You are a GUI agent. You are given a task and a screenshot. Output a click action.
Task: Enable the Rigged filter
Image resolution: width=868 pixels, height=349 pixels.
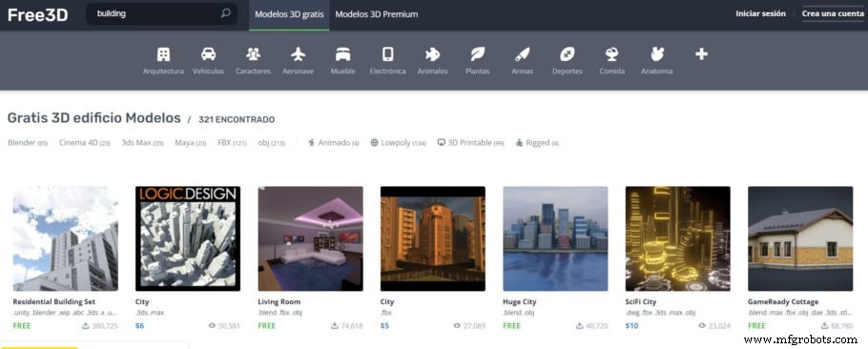(x=537, y=143)
